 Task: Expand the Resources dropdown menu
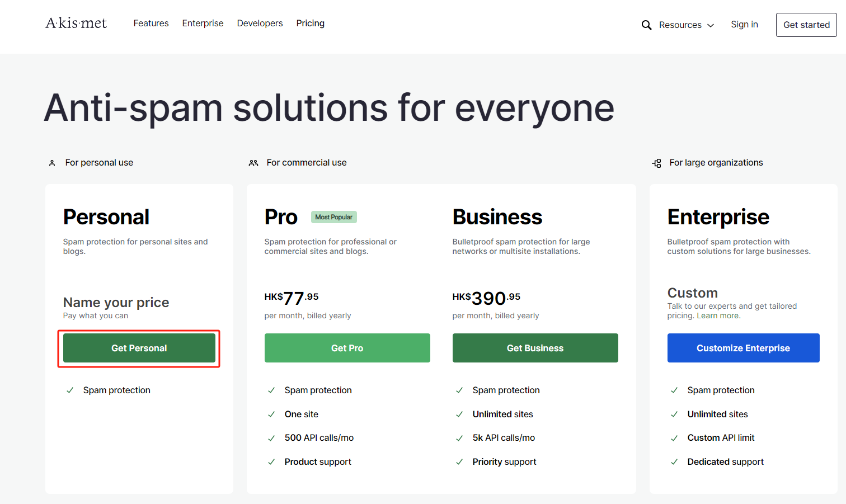[687, 25]
